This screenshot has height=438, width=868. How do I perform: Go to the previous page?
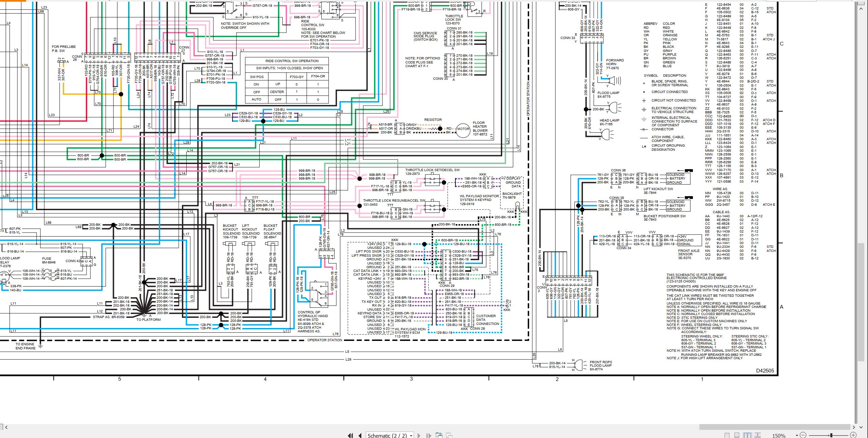(360, 435)
